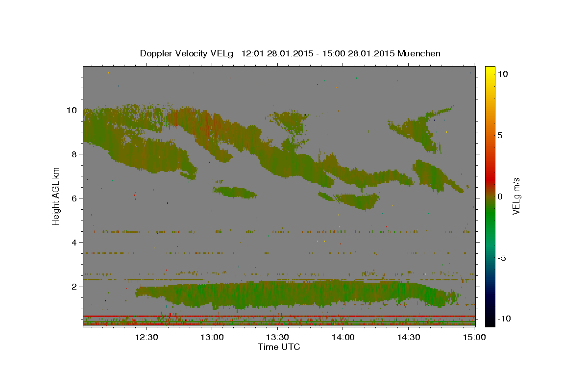Click the 'Time UTC' axis label

279,347
